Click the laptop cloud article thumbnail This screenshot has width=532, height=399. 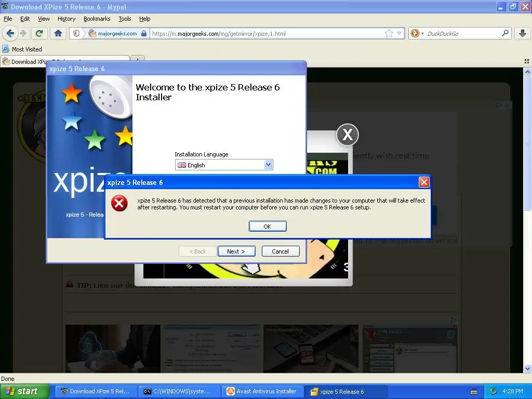click(x=113, y=349)
